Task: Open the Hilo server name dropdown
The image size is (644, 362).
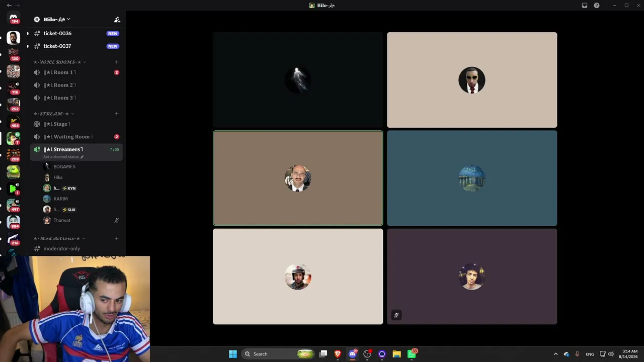Action: point(57,19)
